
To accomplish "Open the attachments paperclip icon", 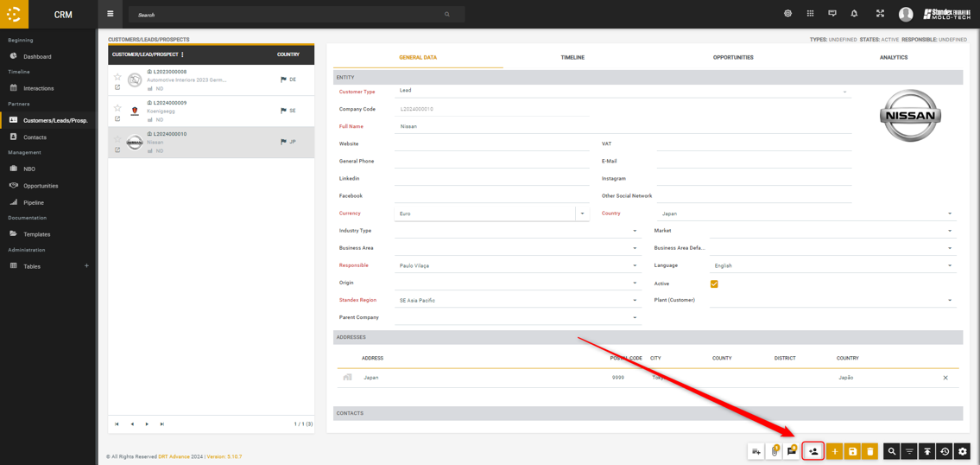I will point(775,451).
